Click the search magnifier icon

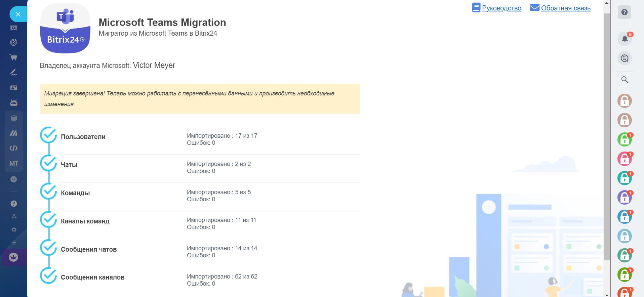point(625,80)
